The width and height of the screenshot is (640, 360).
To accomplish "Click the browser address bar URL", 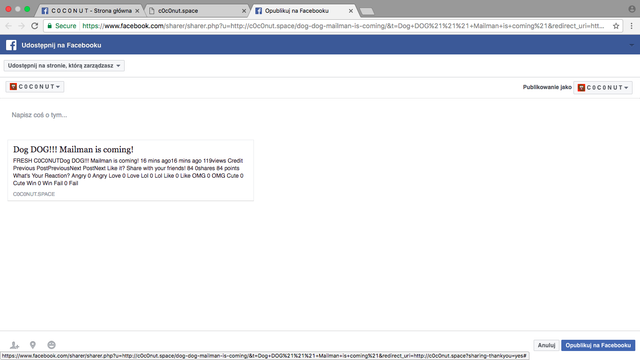I will click(x=343, y=26).
